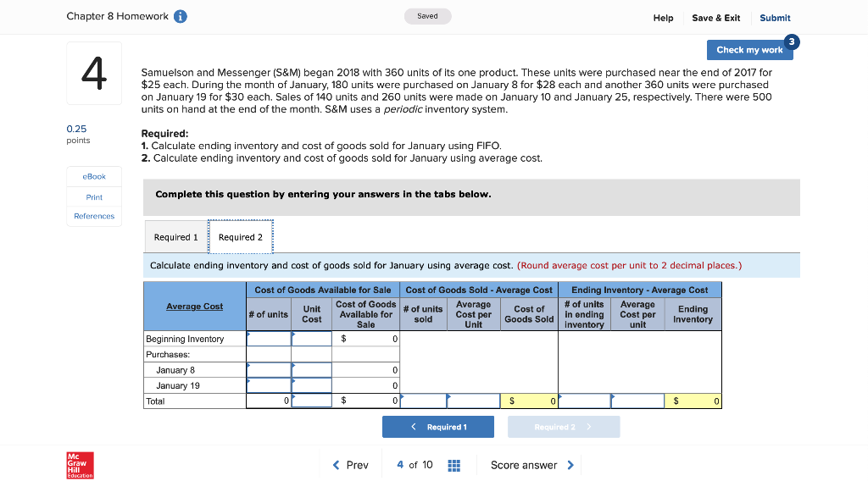Click the Beginning Inventory units input cell
Image resolution: width=868 pixels, height=481 pixels.
tap(269, 339)
